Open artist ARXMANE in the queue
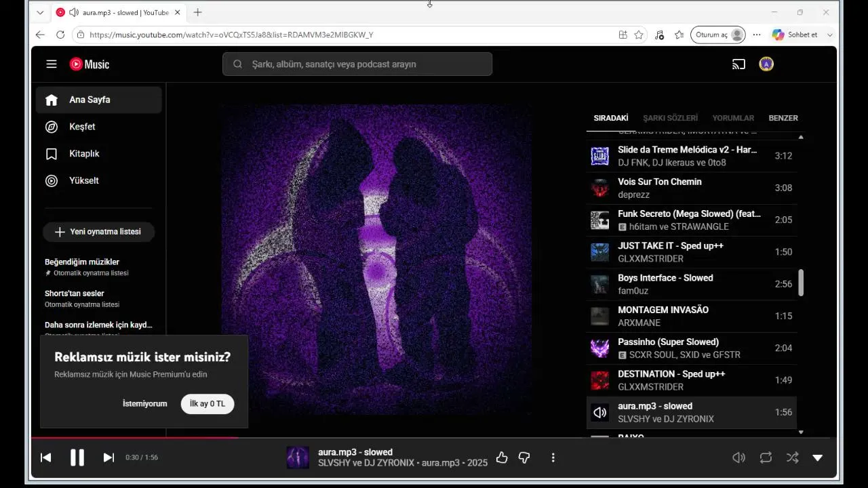Image resolution: width=868 pixels, height=488 pixels. tap(639, 323)
